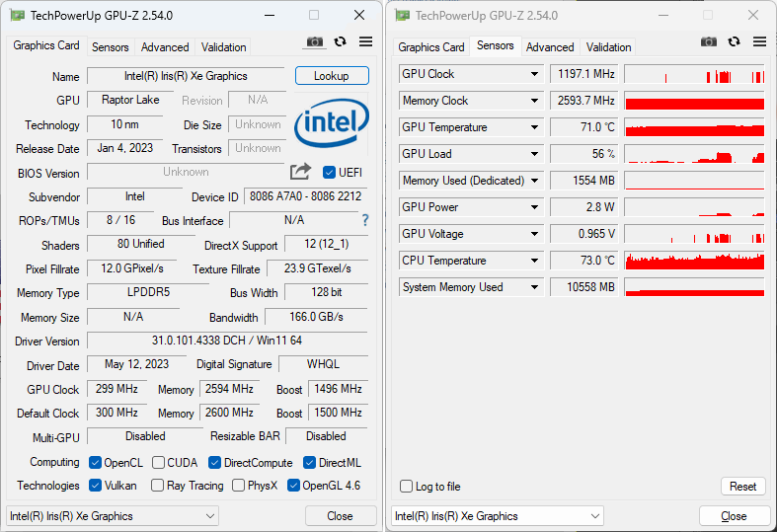
Task: Click the Driver Version value field
Action: tap(227, 341)
